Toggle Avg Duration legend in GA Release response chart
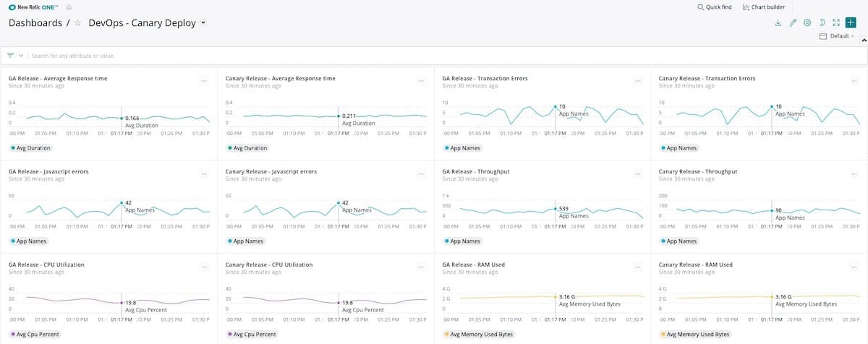Viewport: 868px width, 344px height. point(30,148)
